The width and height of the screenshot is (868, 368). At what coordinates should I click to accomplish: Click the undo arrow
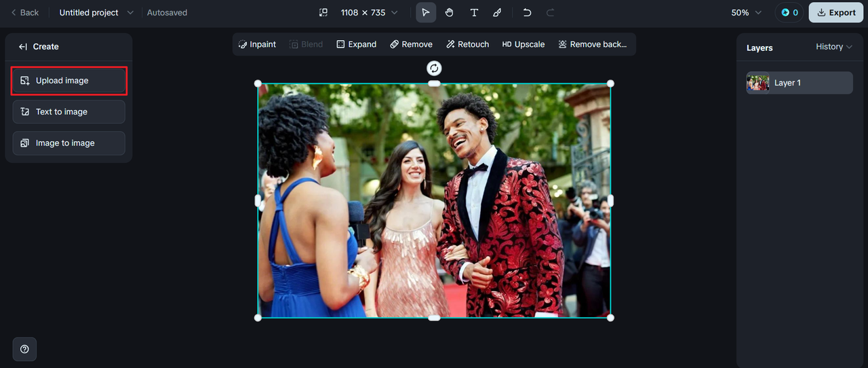(527, 13)
